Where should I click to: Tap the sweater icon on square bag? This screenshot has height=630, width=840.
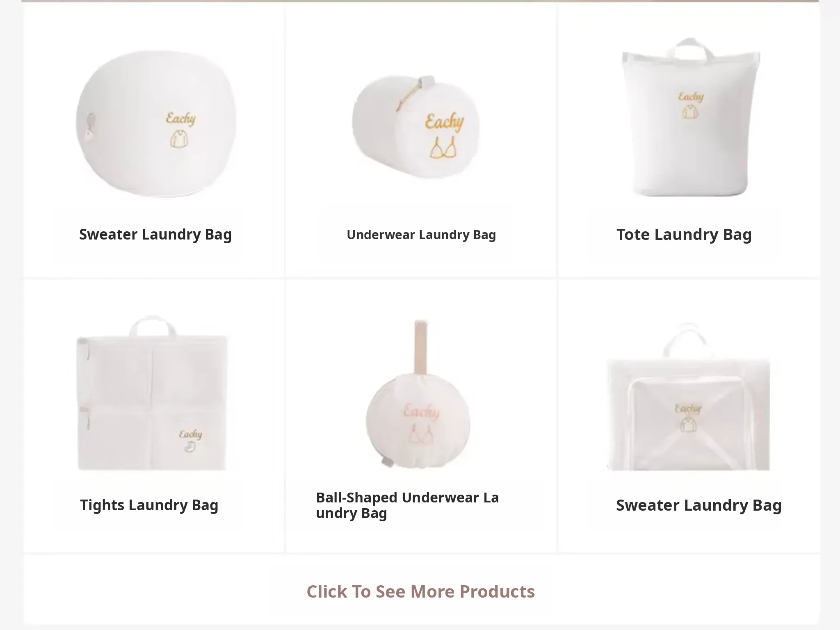point(688,425)
